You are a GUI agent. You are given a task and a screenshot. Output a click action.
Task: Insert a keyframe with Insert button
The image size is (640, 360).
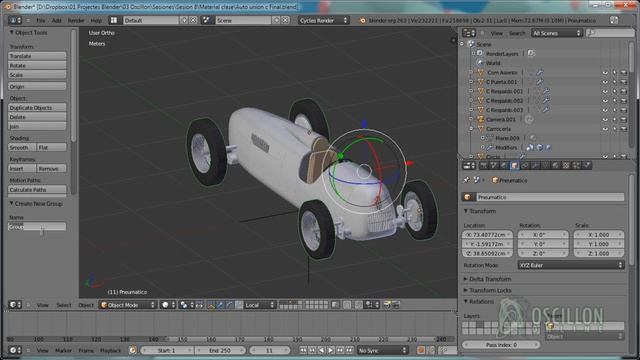click(x=22, y=169)
